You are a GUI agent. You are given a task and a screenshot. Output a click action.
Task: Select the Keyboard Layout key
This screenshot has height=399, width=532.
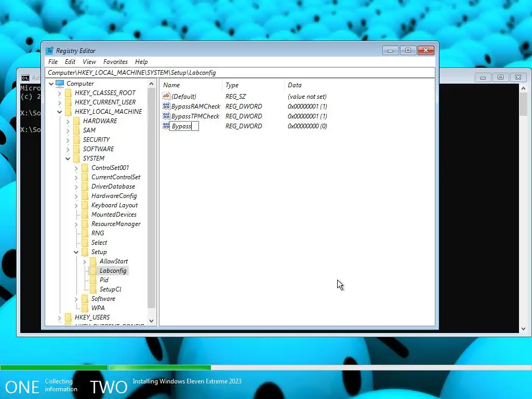pyautogui.click(x=114, y=205)
